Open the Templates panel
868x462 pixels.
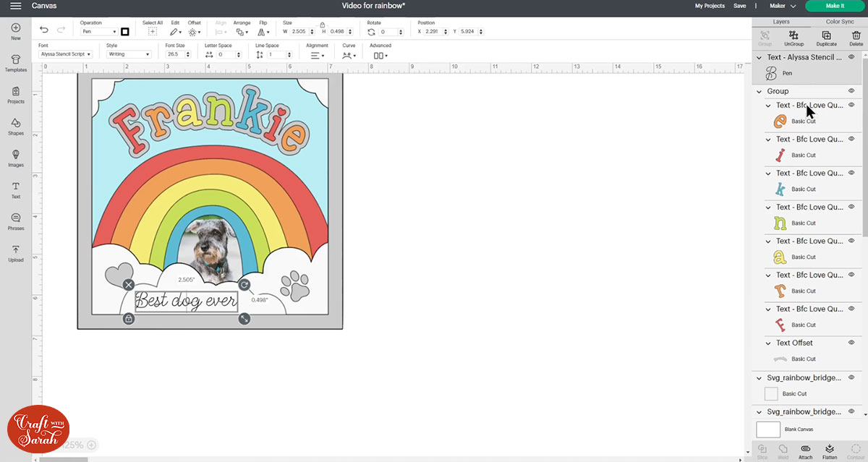pyautogui.click(x=15, y=62)
